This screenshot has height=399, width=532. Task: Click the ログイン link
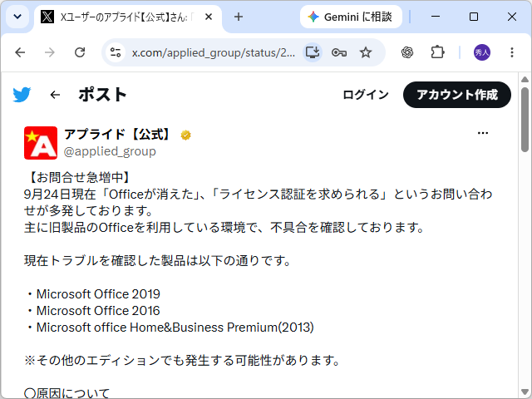click(366, 95)
